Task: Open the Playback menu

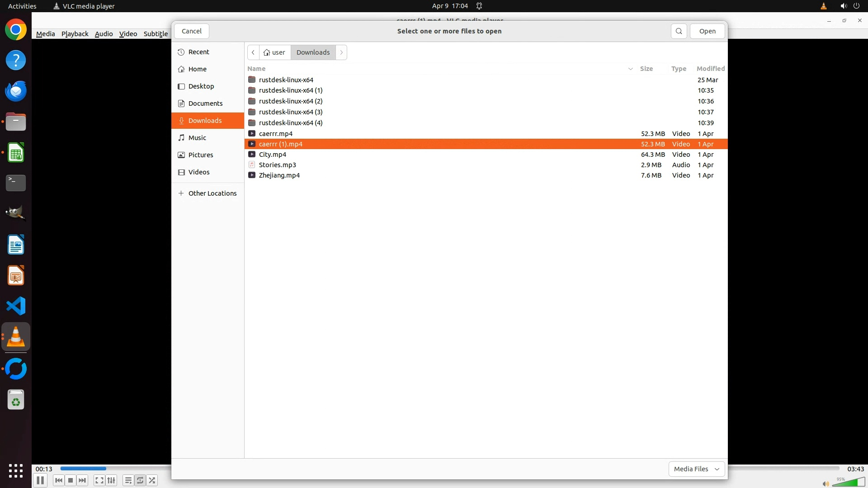Action: (x=75, y=34)
